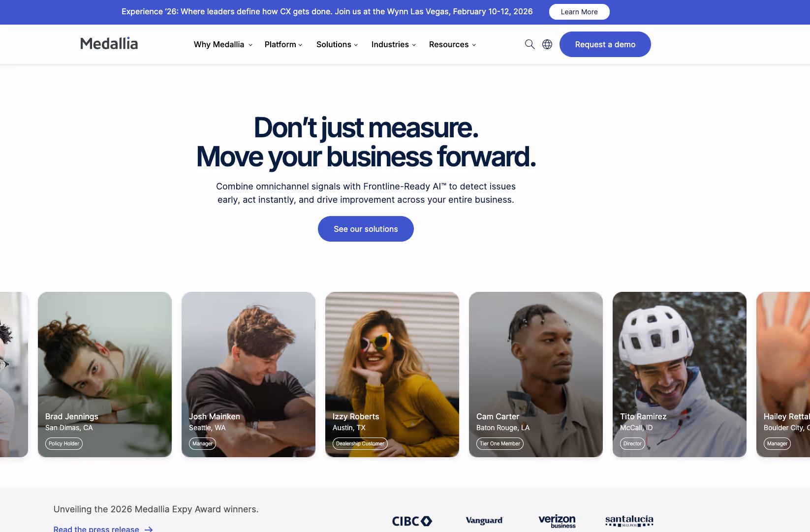This screenshot has width=810, height=532.
Task: Expand the Why Medallia menu
Action: 223,44
